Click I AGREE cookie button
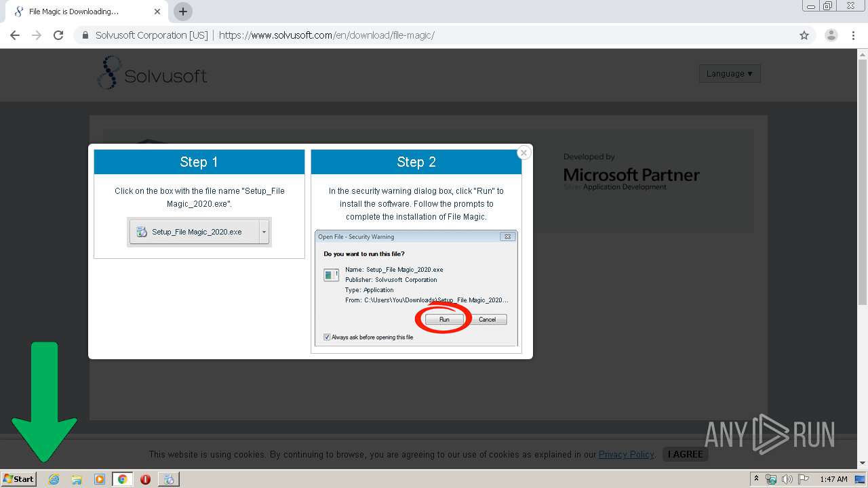 click(x=685, y=454)
